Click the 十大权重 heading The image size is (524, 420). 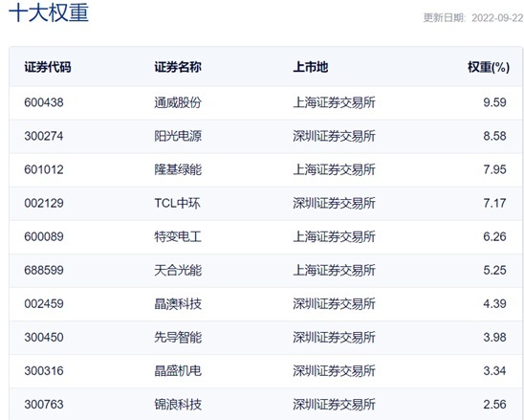(49, 12)
